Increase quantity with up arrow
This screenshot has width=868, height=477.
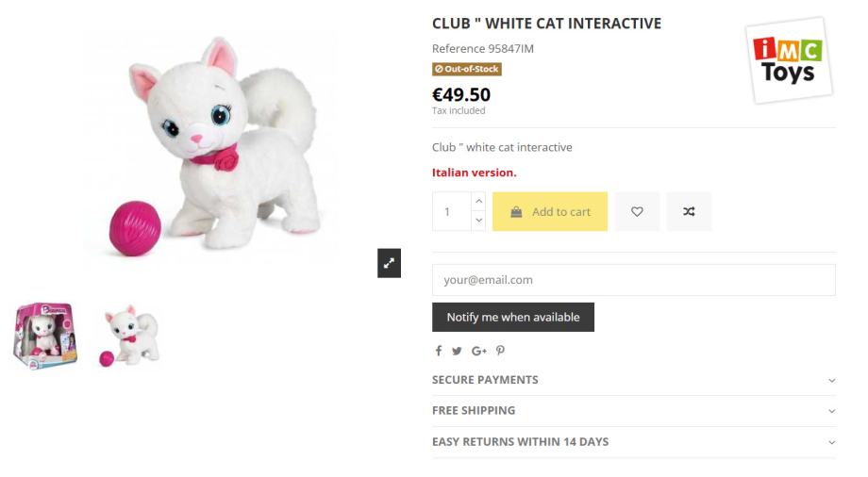point(478,202)
